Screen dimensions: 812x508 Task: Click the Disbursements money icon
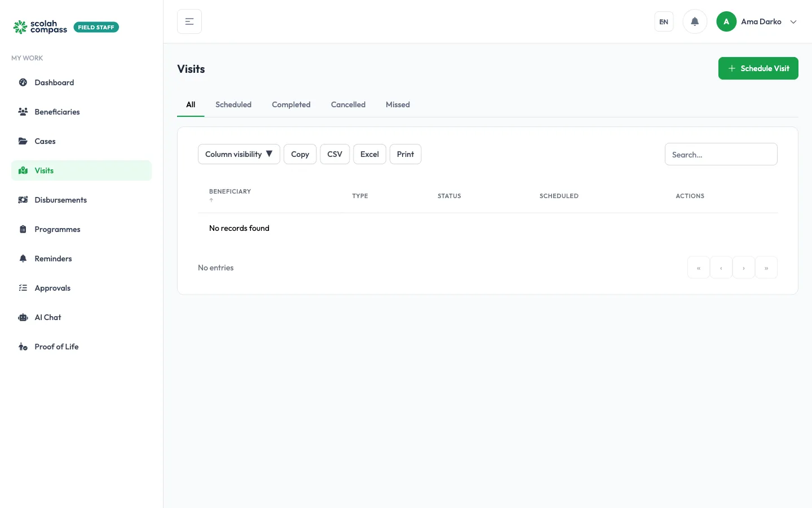point(23,200)
